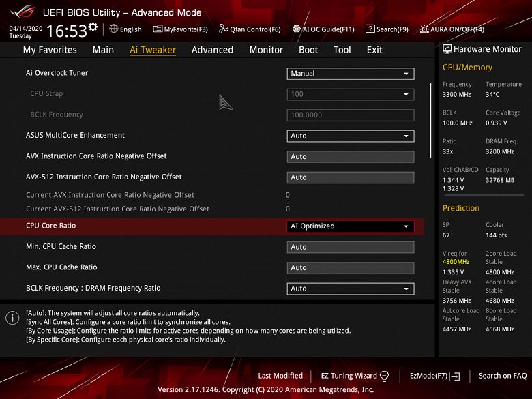Click the 3300 MHz frequency value
The height and width of the screenshot is (399, 532).
click(456, 95)
